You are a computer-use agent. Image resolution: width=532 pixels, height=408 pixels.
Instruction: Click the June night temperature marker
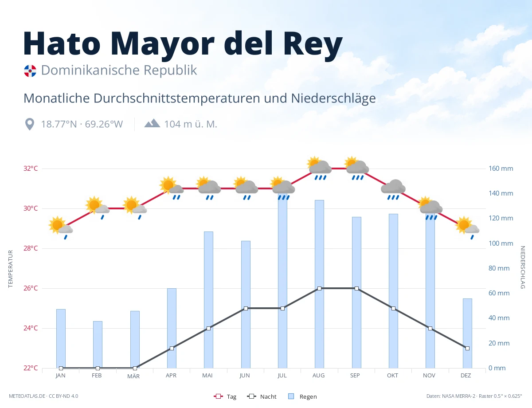(x=246, y=308)
